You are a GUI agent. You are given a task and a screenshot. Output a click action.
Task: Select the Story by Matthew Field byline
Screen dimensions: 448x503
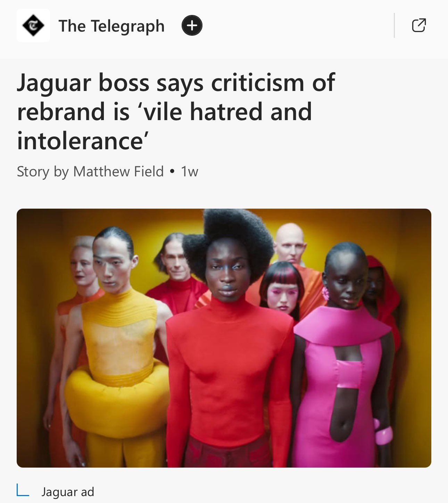(x=90, y=172)
